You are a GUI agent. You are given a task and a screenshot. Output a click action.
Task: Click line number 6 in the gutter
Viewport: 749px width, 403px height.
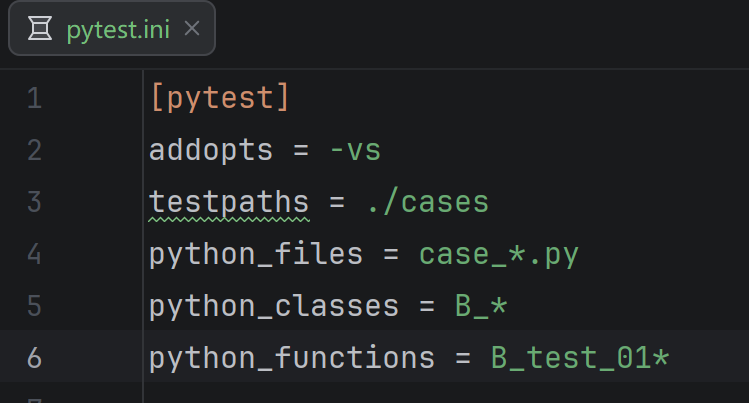(34, 358)
